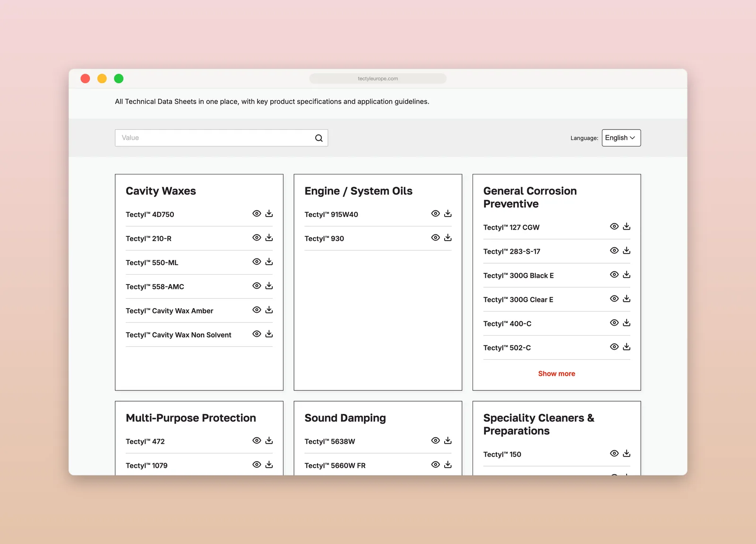This screenshot has width=756, height=544.
Task: Download the Tectyl 300G Clear E sheet
Action: click(x=627, y=299)
